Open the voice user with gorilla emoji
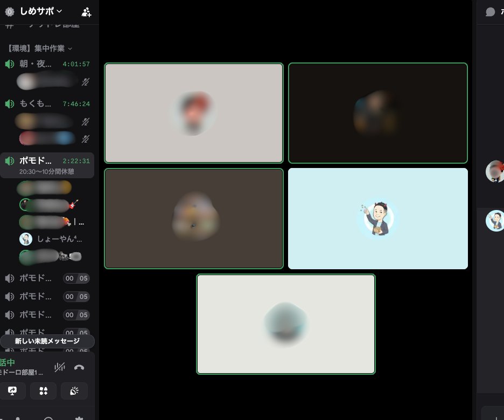The image size is (504, 420). [x=50, y=256]
